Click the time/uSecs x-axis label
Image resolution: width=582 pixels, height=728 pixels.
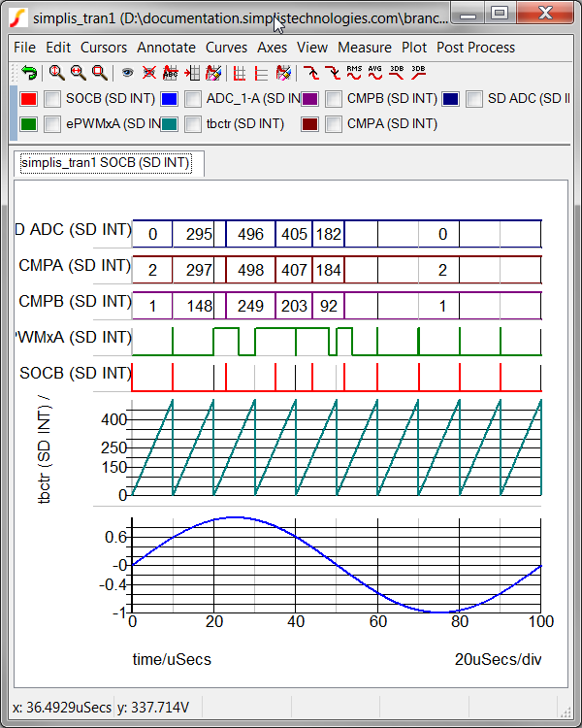point(172,659)
